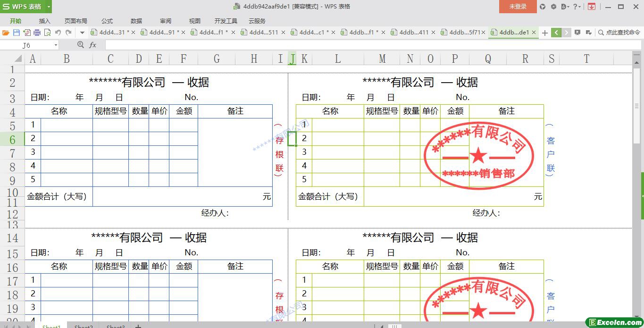The height and width of the screenshot is (328, 644).
Task: Click the fx insert function icon
Action: click(93, 45)
